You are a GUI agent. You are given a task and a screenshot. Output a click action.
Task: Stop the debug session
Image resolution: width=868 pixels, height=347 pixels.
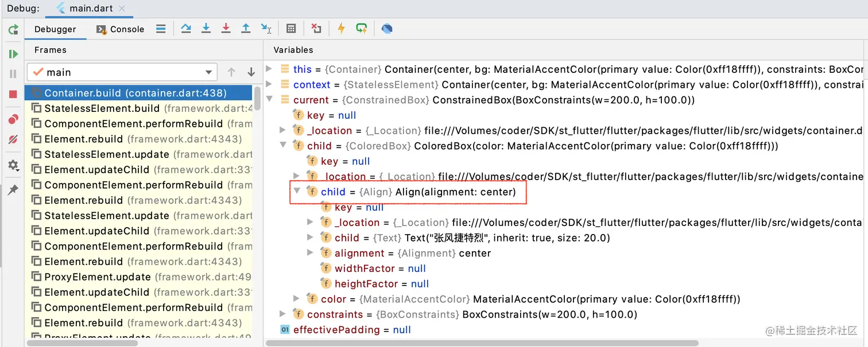pyautogui.click(x=13, y=94)
